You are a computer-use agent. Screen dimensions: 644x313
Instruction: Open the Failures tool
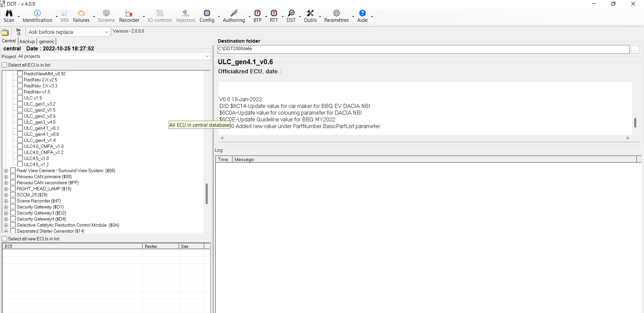pyautogui.click(x=81, y=15)
